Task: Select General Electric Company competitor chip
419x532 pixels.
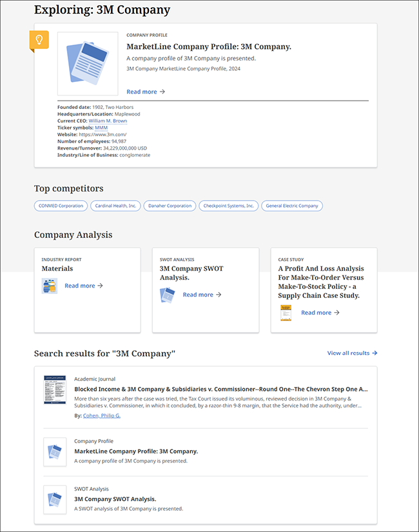Action: (292, 206)
